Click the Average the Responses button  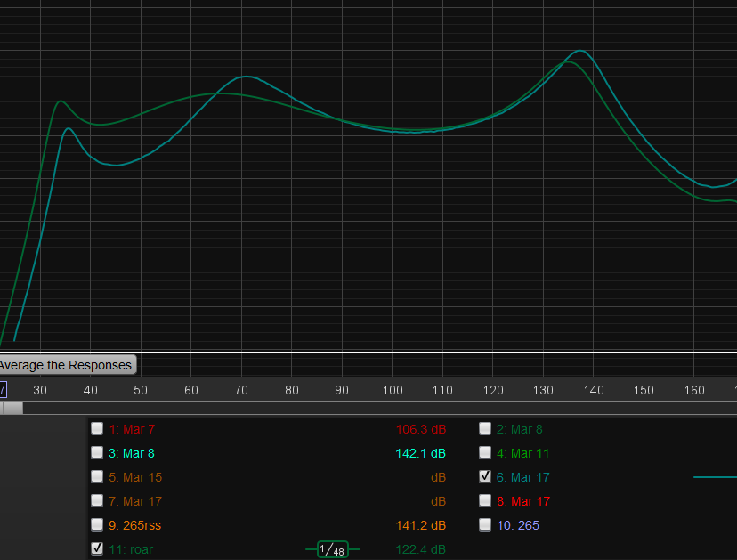pos(68,365)
